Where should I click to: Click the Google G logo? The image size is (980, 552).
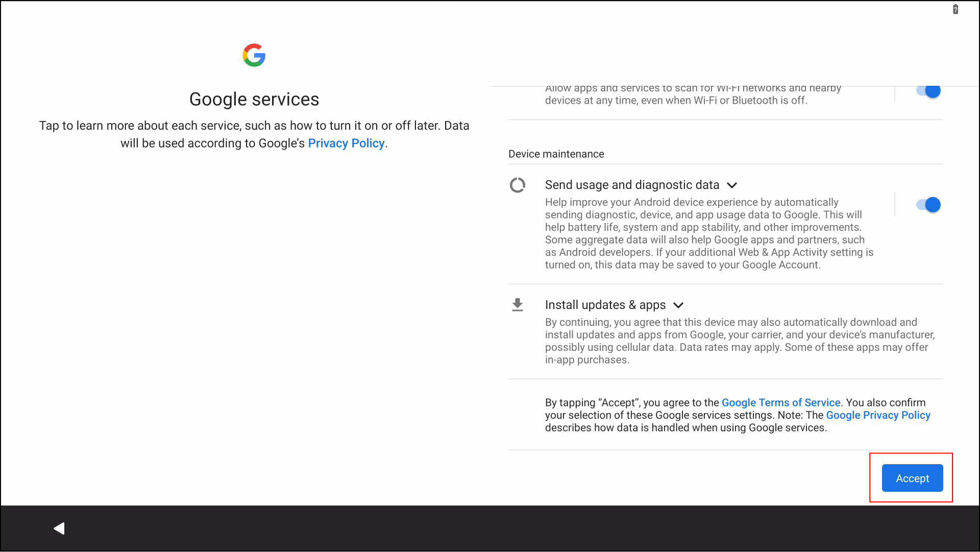point(254,55)
